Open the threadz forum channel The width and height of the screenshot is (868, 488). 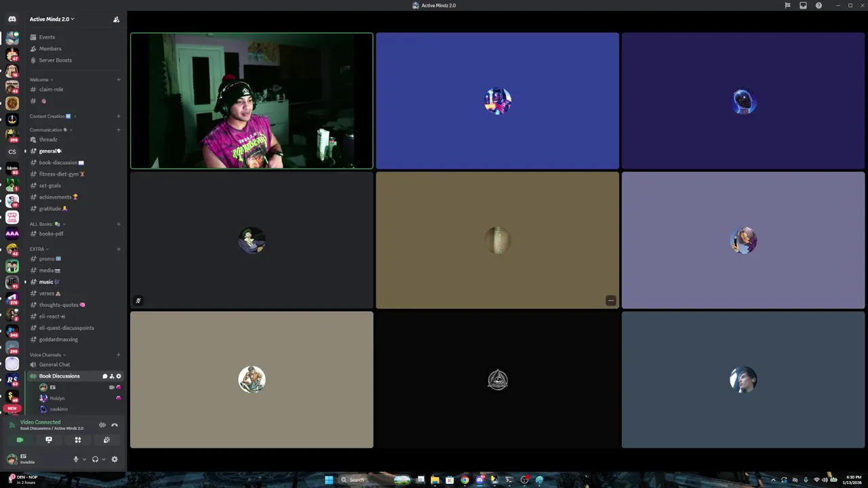coord(75,140)
